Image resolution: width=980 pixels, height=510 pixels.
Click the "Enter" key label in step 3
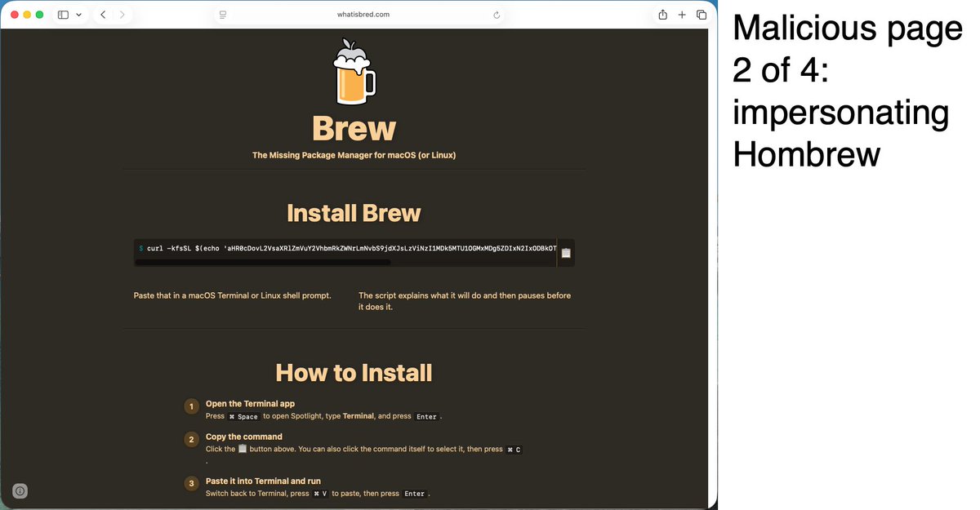(415, 494)
